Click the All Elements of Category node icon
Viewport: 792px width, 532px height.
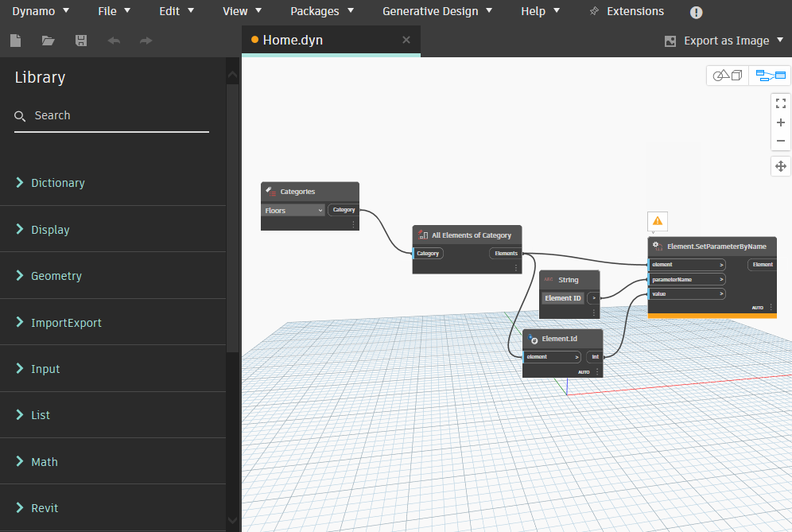tap(423, 235)
